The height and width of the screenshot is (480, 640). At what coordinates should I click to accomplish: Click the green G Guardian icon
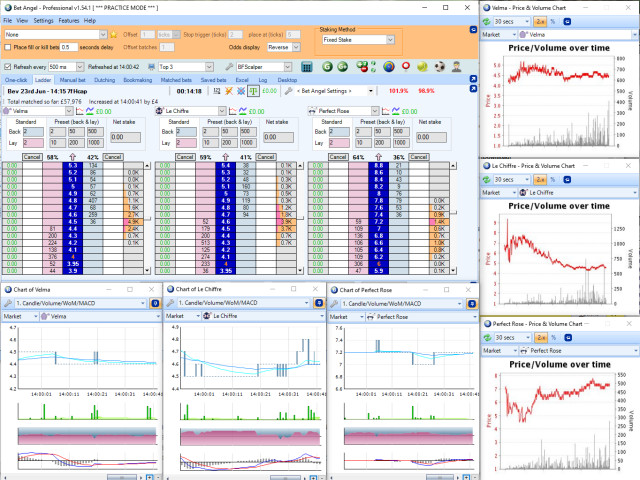pos(327,67)
